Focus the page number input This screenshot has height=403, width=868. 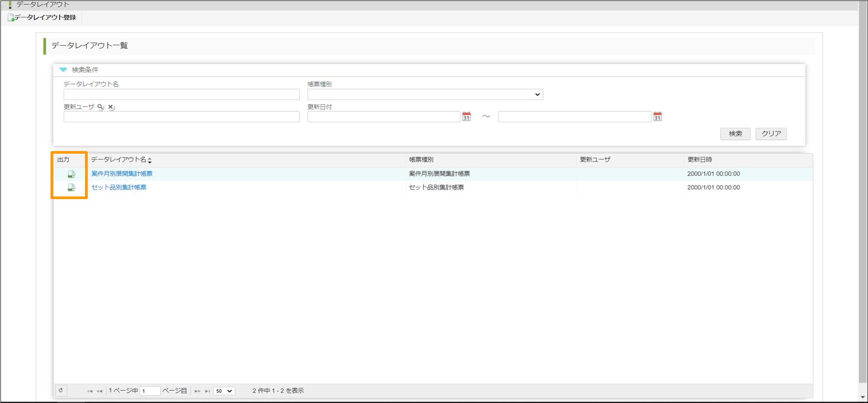150,391
